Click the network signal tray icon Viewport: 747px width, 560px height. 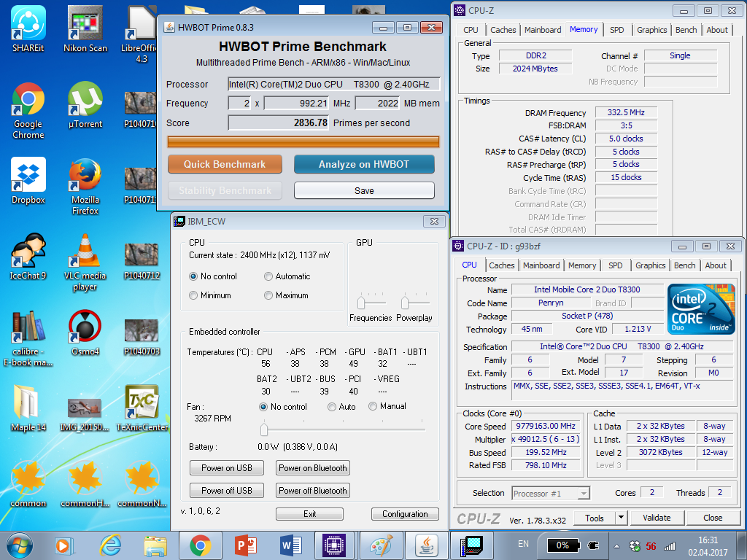click(x=670, y=546)
